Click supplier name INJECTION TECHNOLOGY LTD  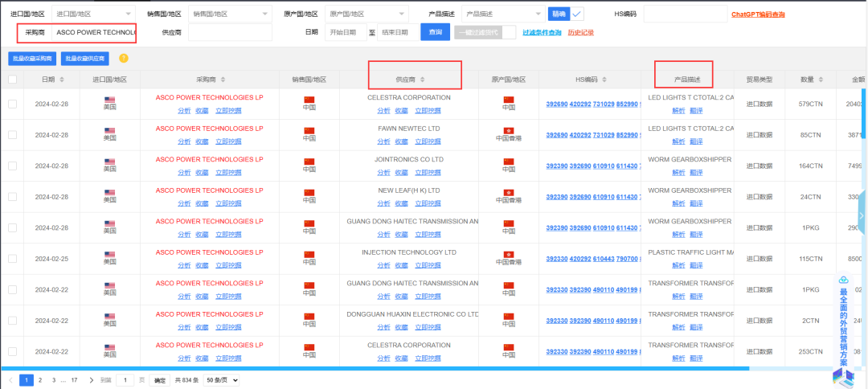tap(409, 252)
